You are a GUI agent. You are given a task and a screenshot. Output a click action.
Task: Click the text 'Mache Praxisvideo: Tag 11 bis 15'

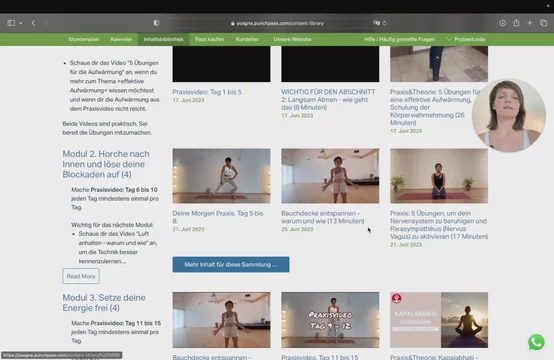[x=116, y=323]
